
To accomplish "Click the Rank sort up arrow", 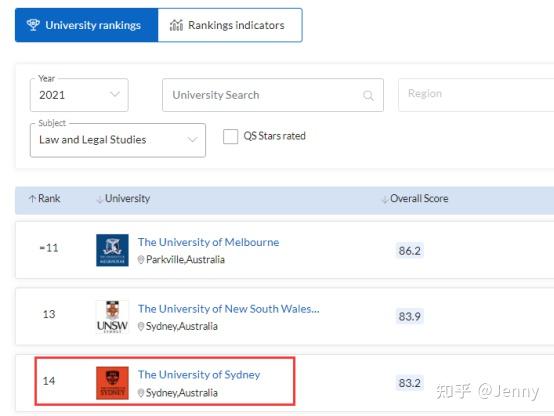I will [x=32, y=199].
